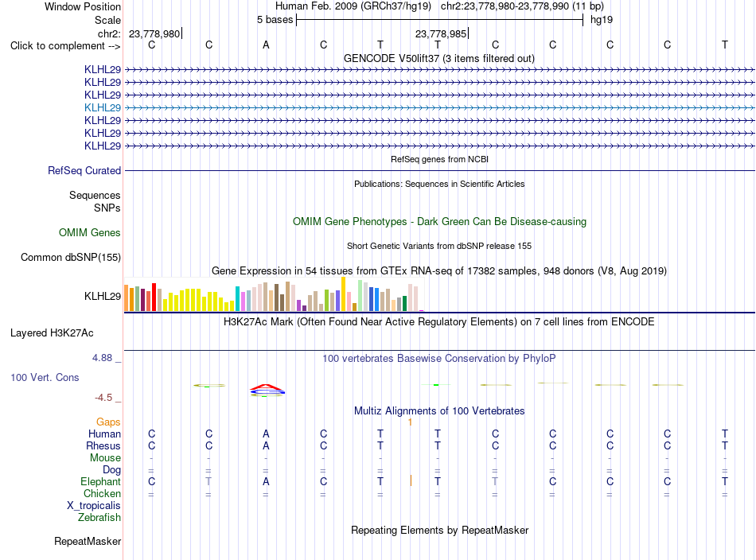
Task: Click the H3K27Ac Mark track title
Action: [x=439, y=322]
